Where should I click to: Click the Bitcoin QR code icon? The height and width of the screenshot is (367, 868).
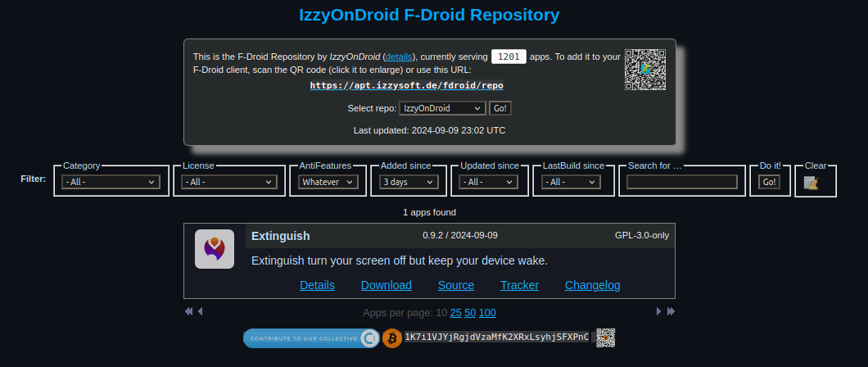(x=605, y=338)
